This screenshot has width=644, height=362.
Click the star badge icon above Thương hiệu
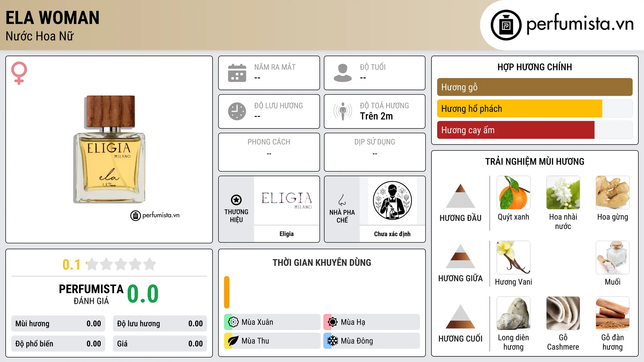236,200
